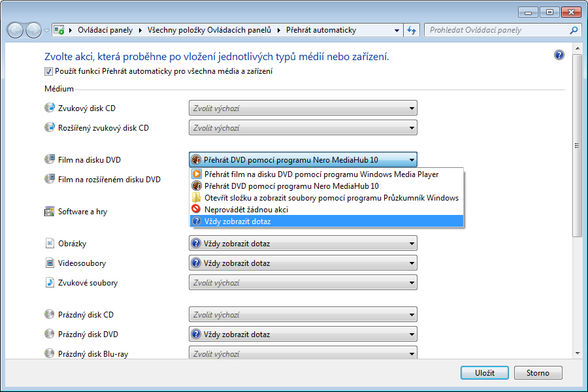Click the Software a hry icon
Image resolution: width=588 pixels, height=392 pixels.
tap(49, 212)
